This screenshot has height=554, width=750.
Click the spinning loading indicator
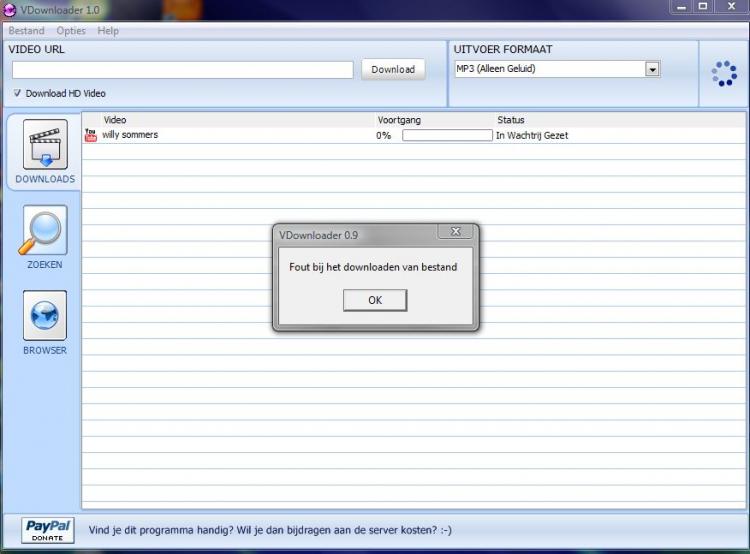[723, 73]
